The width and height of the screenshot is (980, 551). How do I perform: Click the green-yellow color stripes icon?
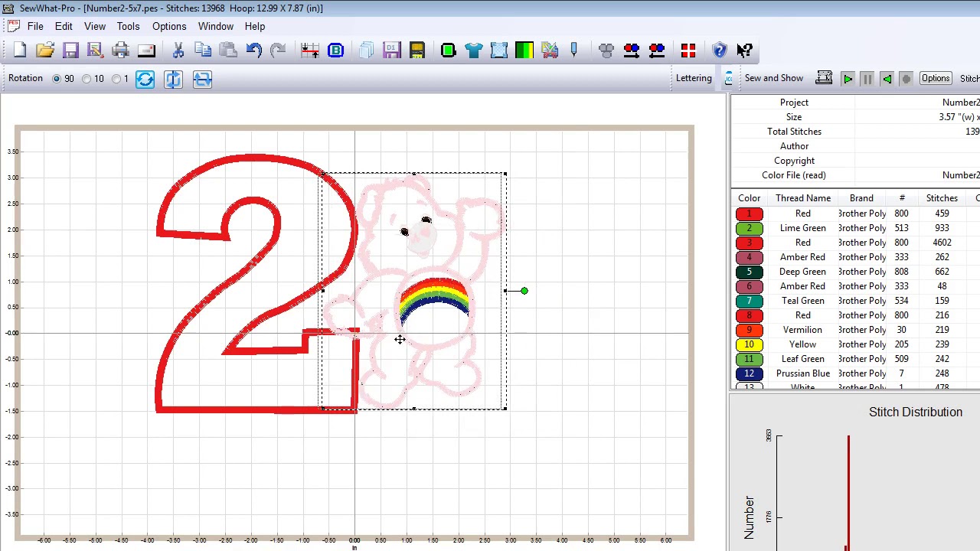tap(524, 51)
